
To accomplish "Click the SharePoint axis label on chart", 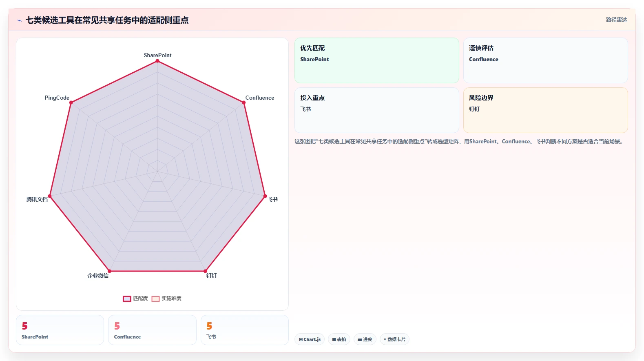I will (157, 55).
